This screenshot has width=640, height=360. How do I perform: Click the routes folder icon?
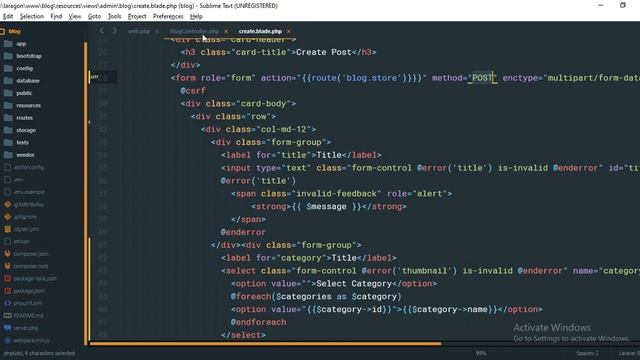click(8, 118)
